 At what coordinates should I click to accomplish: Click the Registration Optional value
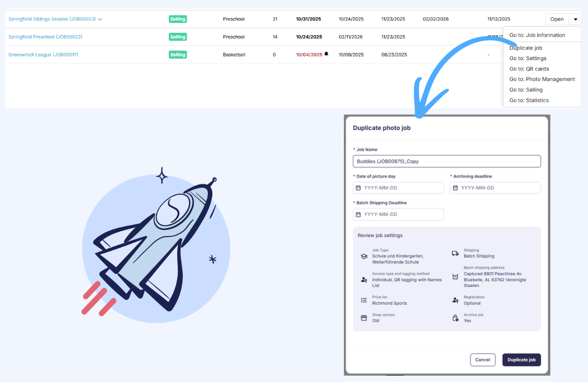click(472, 303)
